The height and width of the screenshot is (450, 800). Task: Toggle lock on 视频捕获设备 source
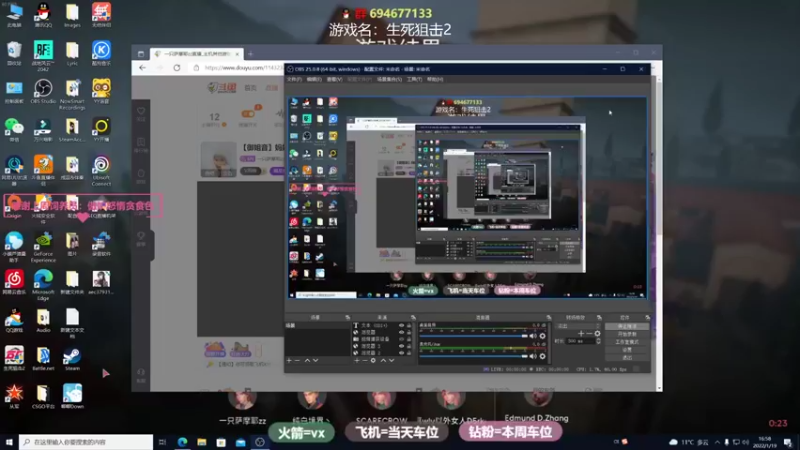pyautogui.click(x=409, y=339)
